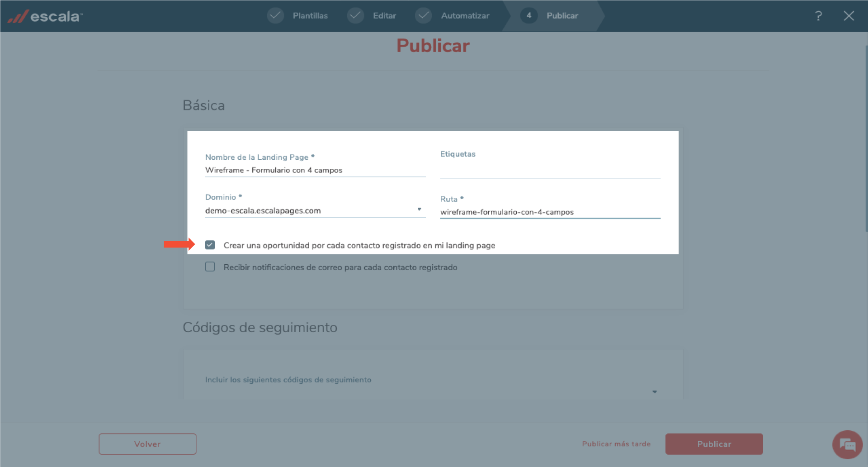Expand the tracking codes dropdown arrow
Image resolution: width=868 pixels, height=467 pixels.
click(654, 391)
